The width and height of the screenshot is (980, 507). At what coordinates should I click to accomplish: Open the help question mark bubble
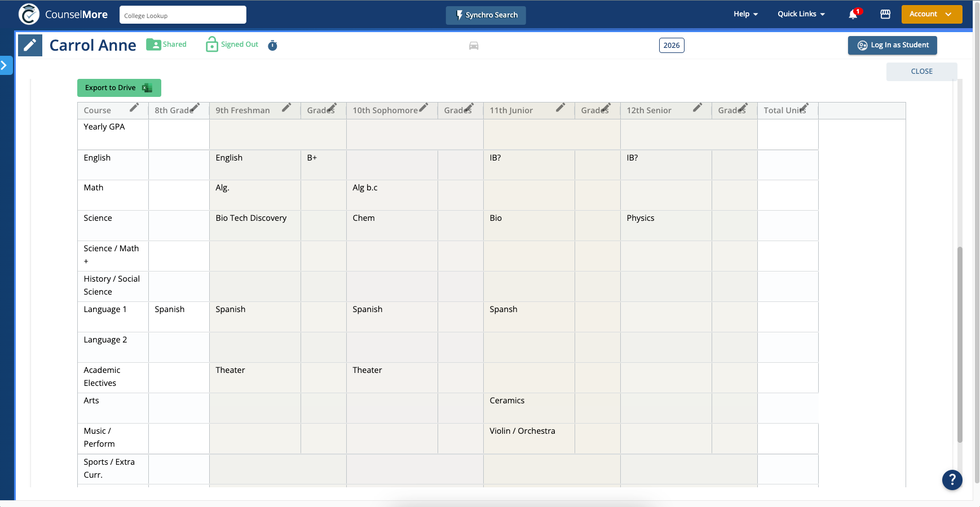coord(952,479)
